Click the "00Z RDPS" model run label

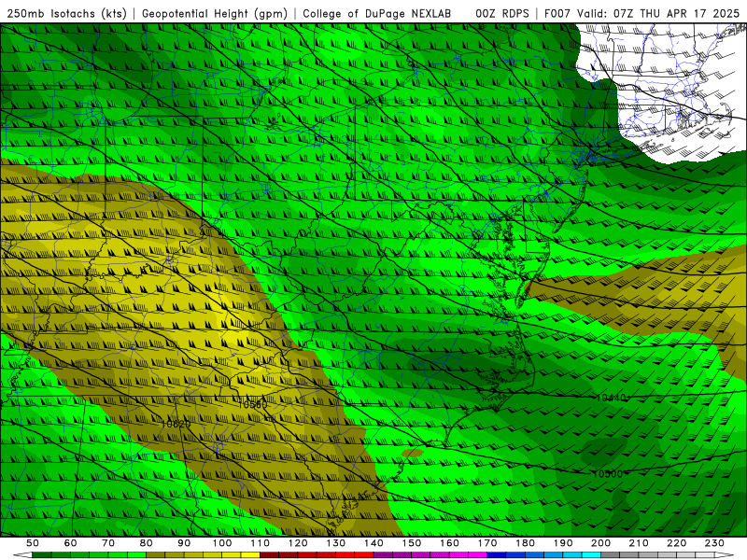click(x=501, y=14)
